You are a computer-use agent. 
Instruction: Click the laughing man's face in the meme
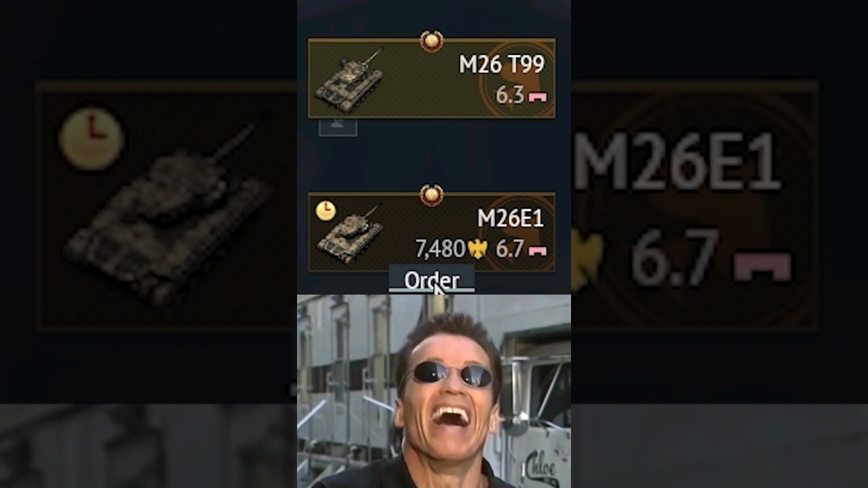[448, 388]
